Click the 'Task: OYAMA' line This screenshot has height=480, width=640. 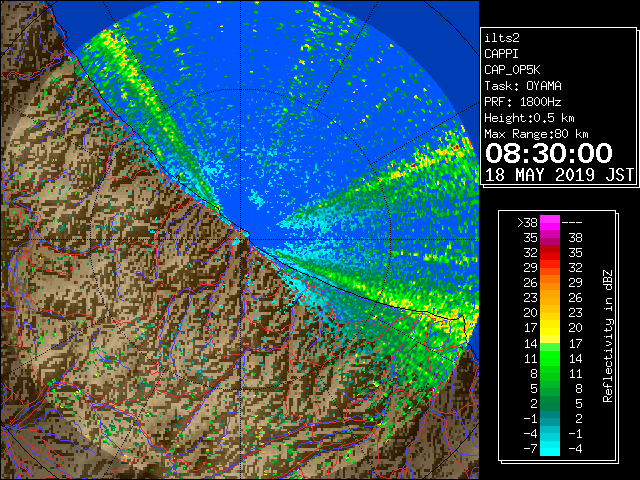tap(523, 86)
